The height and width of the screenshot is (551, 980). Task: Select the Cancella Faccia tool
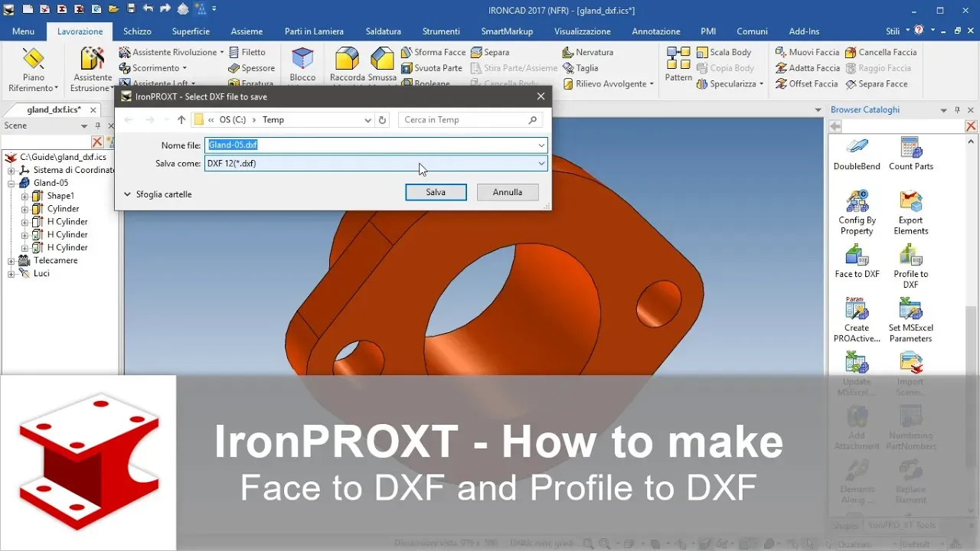[x=880, y=52]
